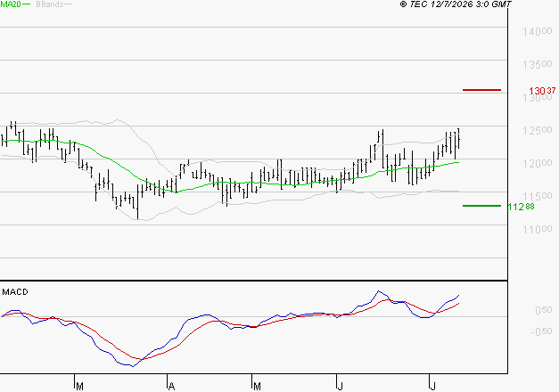Click the 140.00 price axis label
Screen dimensions: 559x392
pyautogui.click(x=538, y=32)
